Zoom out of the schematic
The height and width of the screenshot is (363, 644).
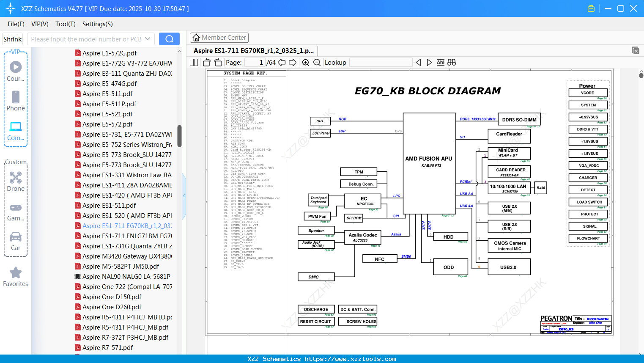(x=316, y=62)
